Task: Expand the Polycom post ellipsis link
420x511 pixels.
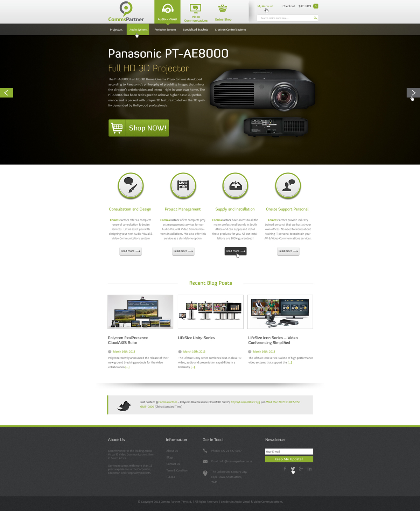Action: pyautogui.click(x=127, y=367)
